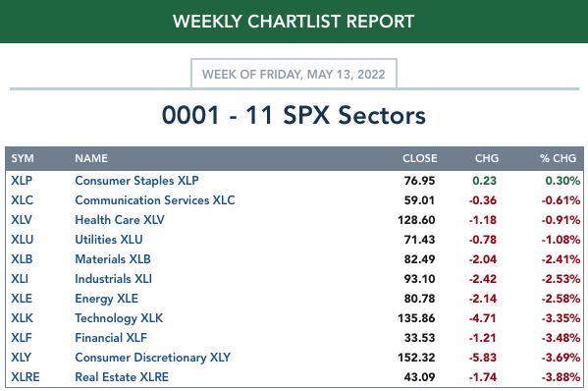The width and height of the screenshot is (588, 391).
Task: Click the Health Care XLV name
Action: tap(120, 219)
